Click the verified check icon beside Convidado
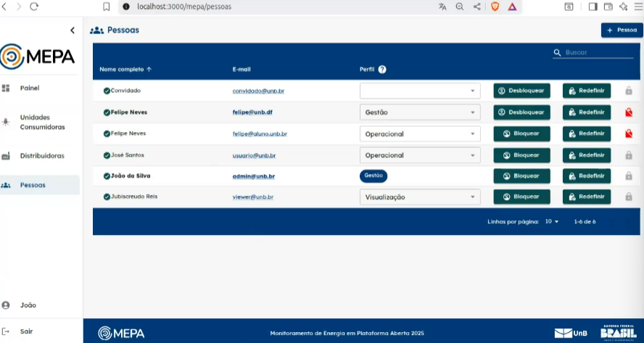 tap(107, 91)
